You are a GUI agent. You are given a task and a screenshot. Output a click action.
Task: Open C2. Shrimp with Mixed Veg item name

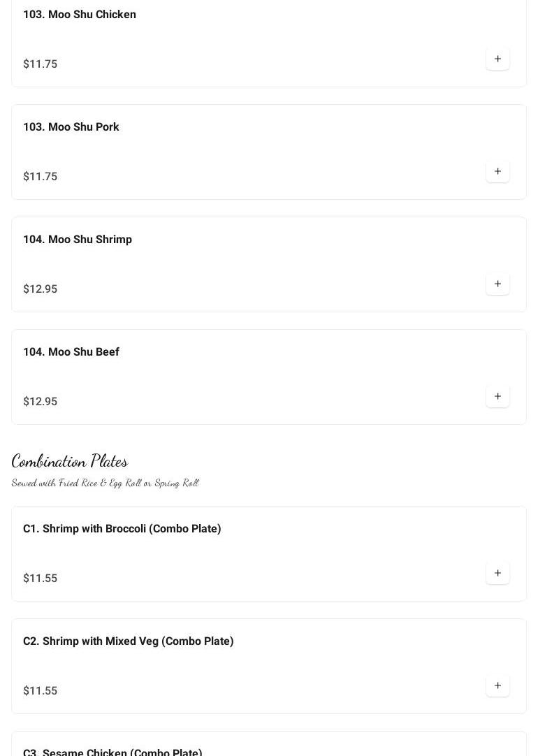tap(129, 641)
